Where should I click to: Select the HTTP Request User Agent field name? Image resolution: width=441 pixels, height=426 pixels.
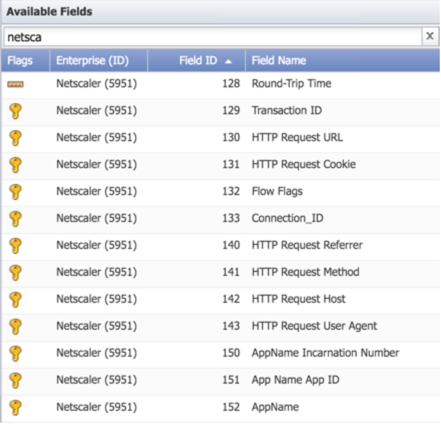[314, 326]
